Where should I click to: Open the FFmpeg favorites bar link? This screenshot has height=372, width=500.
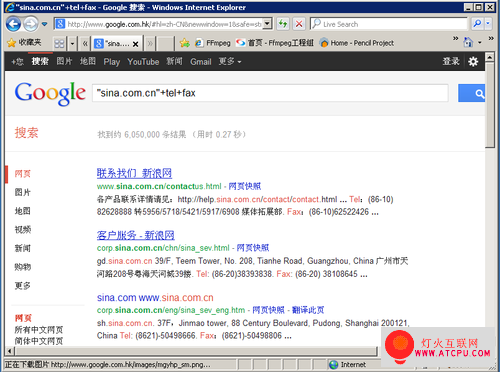(213, 43)
